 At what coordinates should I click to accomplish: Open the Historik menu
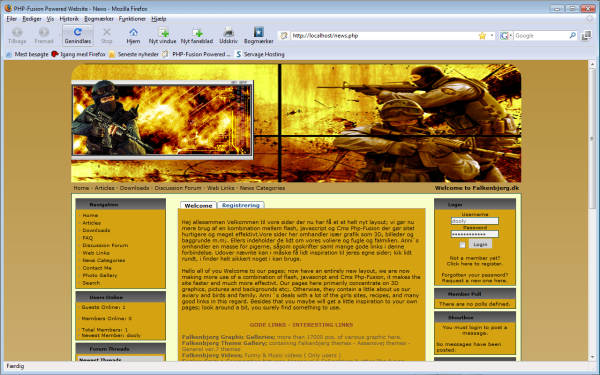click(69, 18)
